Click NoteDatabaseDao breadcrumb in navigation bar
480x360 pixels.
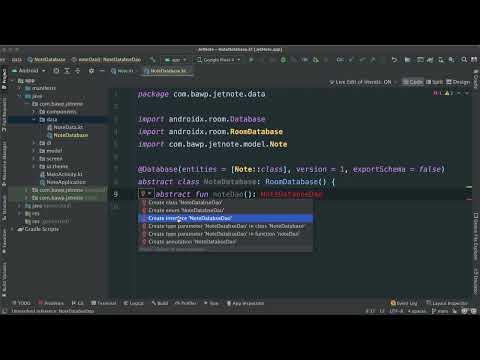(106, 60)
